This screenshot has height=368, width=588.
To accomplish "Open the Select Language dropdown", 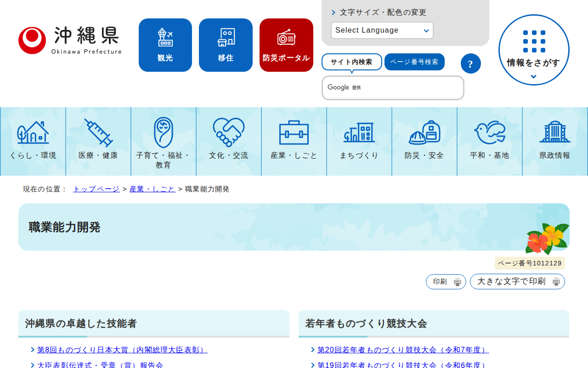I will click(x=382, y=30).
